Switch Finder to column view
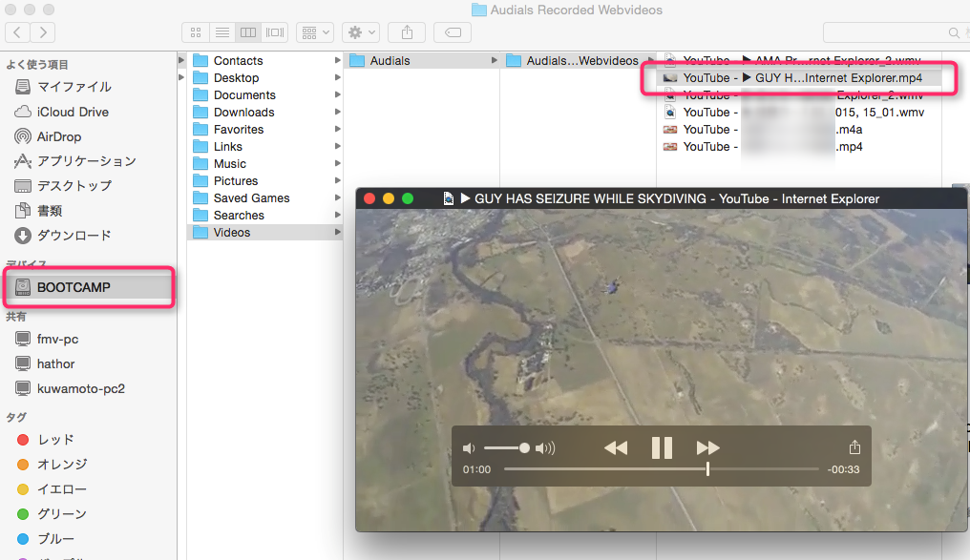Viewport: 970px width, 560px height. pos(248,32)
